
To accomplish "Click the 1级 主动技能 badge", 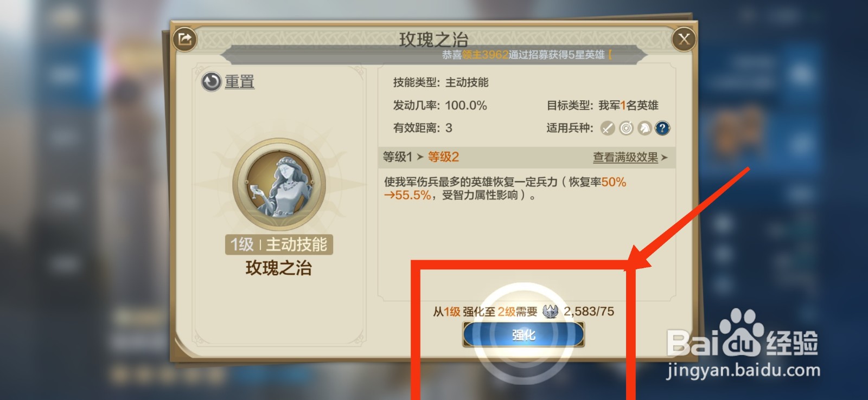I will click(279, 244).
